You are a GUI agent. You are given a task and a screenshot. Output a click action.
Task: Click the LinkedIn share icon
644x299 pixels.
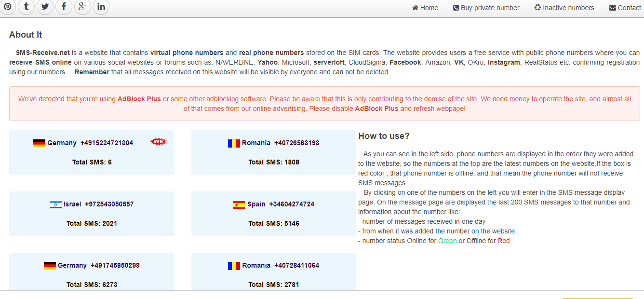(101, 7)
